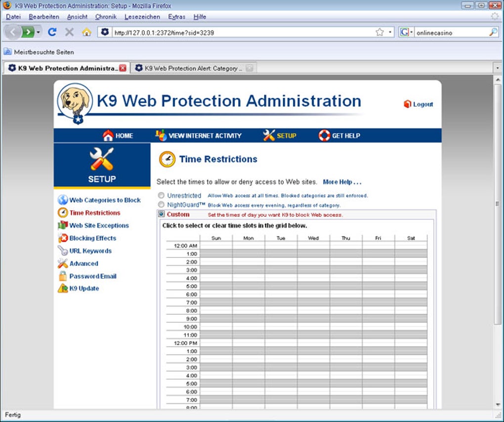This screenshot has width=504, height=422.
Task: Click the Advanced tools icon in sidebar
Action: 63,263
